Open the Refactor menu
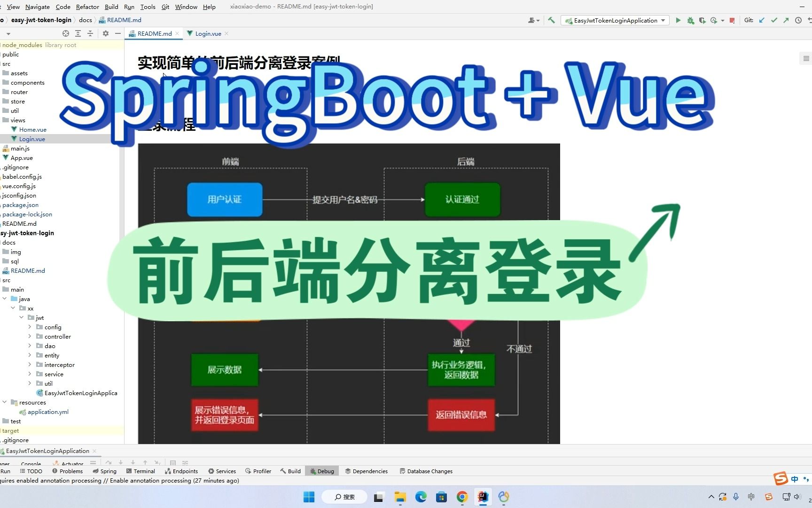 click(87, 7)
